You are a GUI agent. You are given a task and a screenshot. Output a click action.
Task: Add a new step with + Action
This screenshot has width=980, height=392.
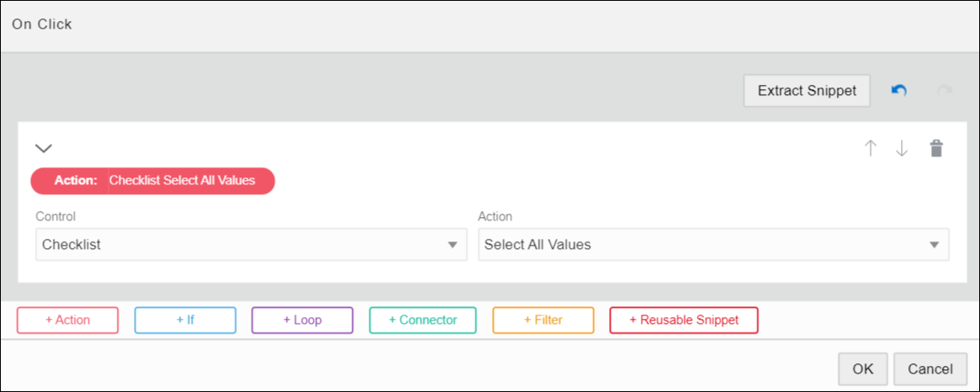click(x=67, y=320)
